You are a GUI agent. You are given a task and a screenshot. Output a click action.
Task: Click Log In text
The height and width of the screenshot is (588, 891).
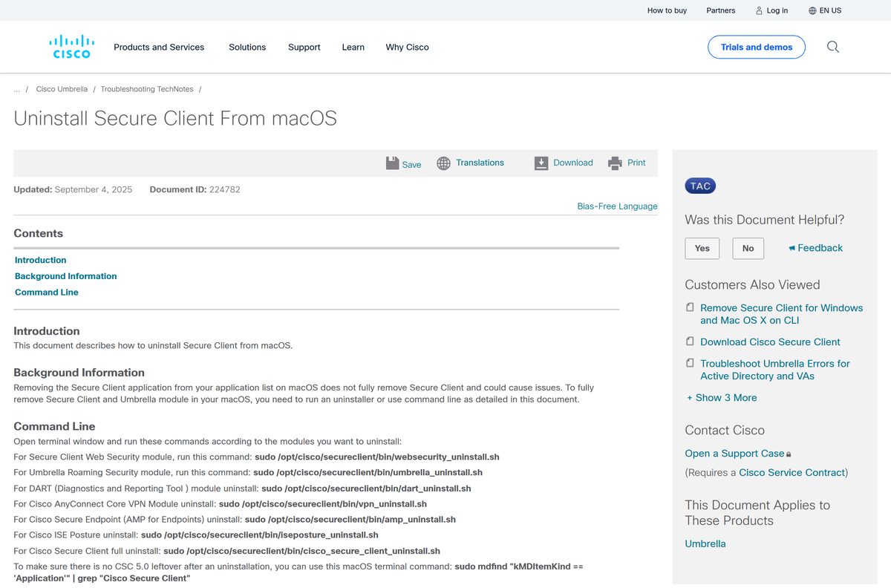pos(777,10)
